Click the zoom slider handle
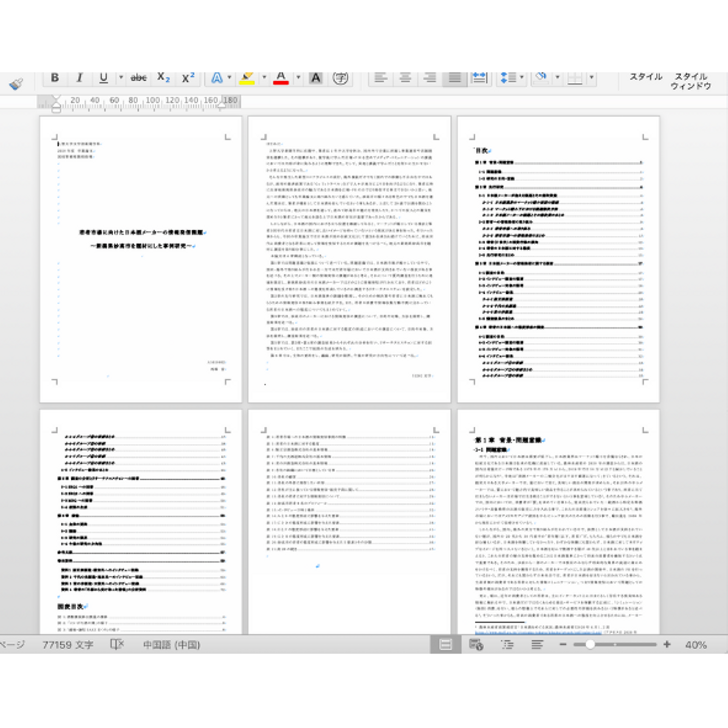Image resolution: width=728 pixels, height=728 pixels. pos(590,645)
